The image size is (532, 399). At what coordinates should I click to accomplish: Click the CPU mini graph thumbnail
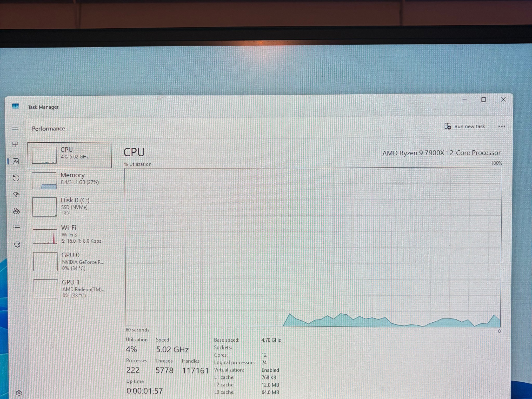click(44, 155)
